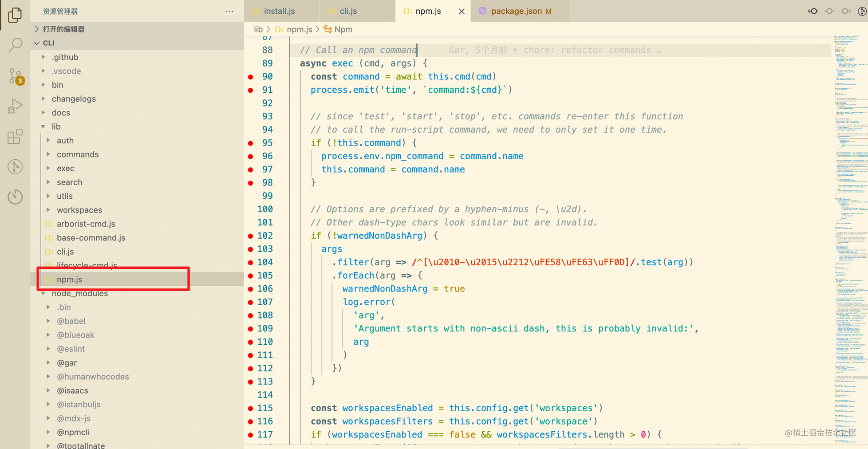Image resolution: width=868 pixels, height=449 pixels.
Task: Select the .vscode folder
Action: click(x=66, y=71)
